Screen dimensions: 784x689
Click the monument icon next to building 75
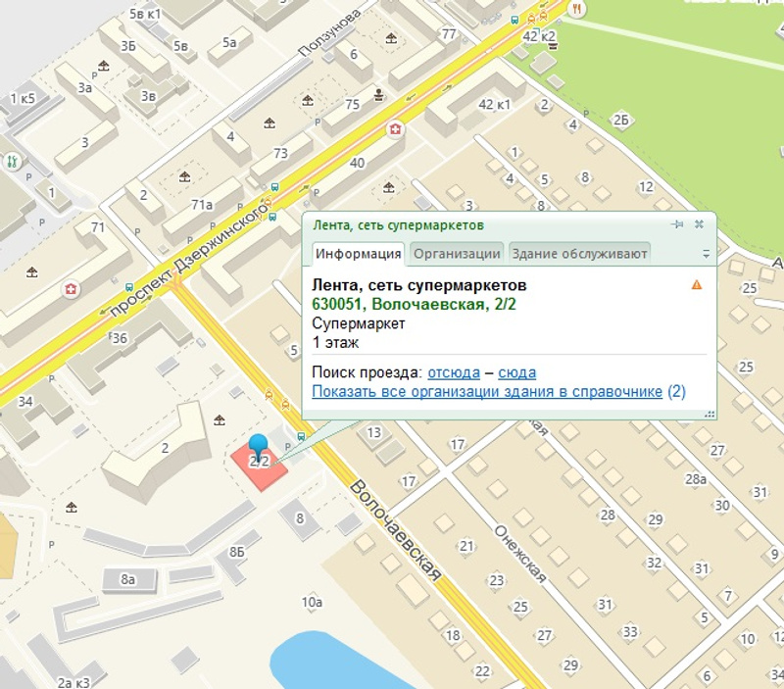coord(379,94)
